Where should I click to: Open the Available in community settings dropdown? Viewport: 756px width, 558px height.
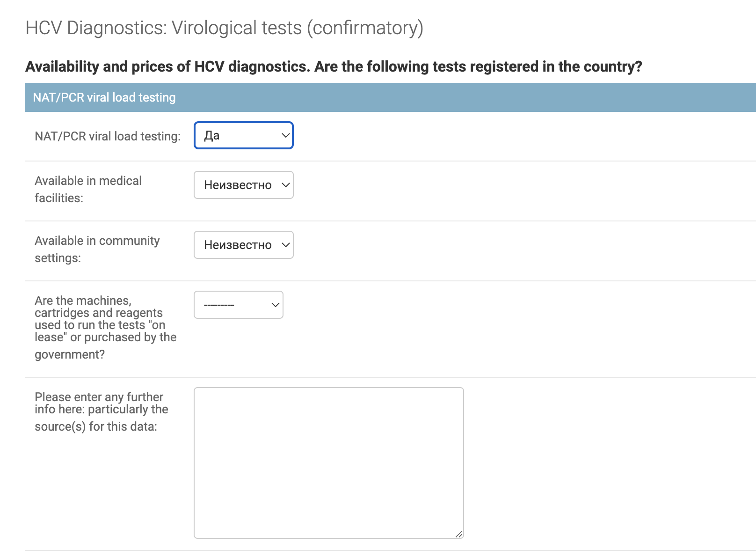click(x=244, y=245)
